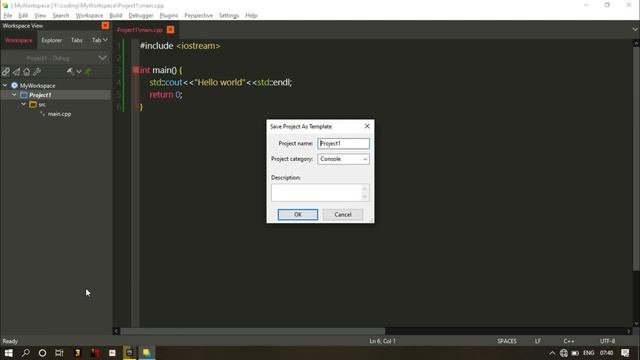
Task: Click the editor horizontal scrollbar thumb
Action: (252, 331)
